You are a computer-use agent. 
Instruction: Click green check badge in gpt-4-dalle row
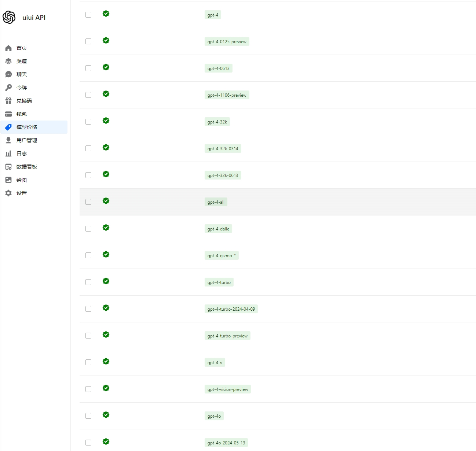click(x=106, y=228)
